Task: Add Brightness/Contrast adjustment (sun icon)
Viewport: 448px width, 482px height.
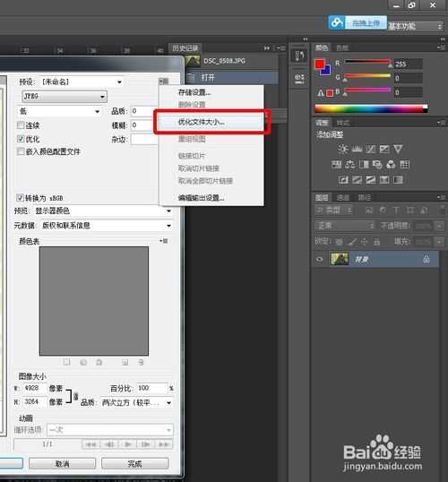Action: point(343,150)
